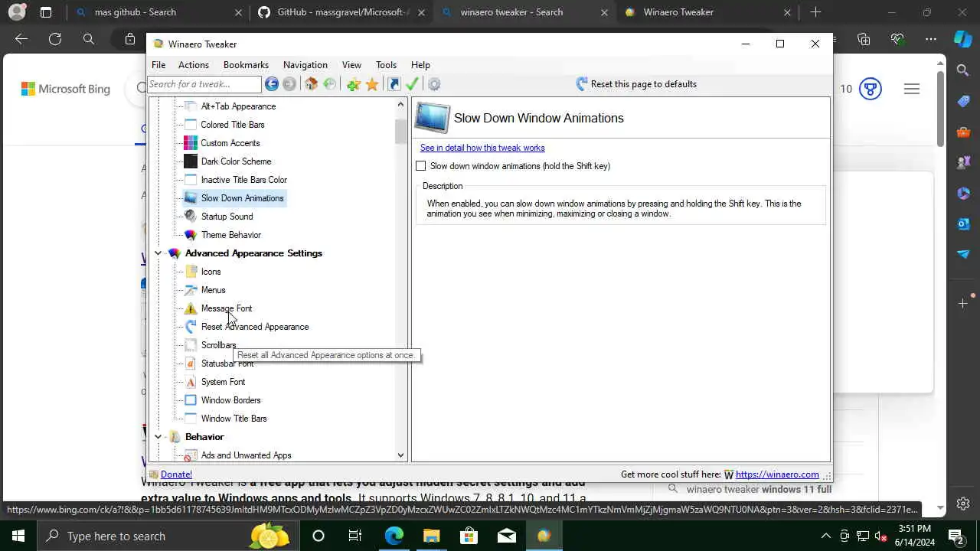
Task: Click the green undo-arrow toolbar icon
Action: 330,84
